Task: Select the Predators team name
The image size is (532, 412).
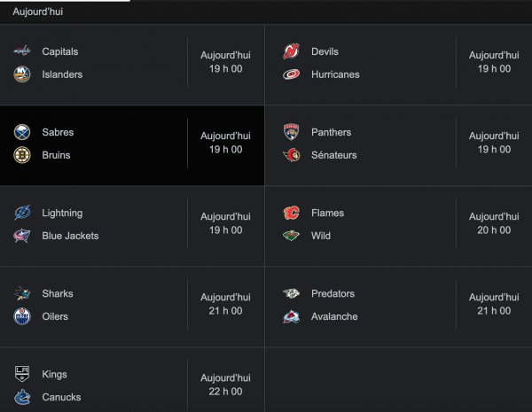Action: pyautogui.click(x=332, y=293)
